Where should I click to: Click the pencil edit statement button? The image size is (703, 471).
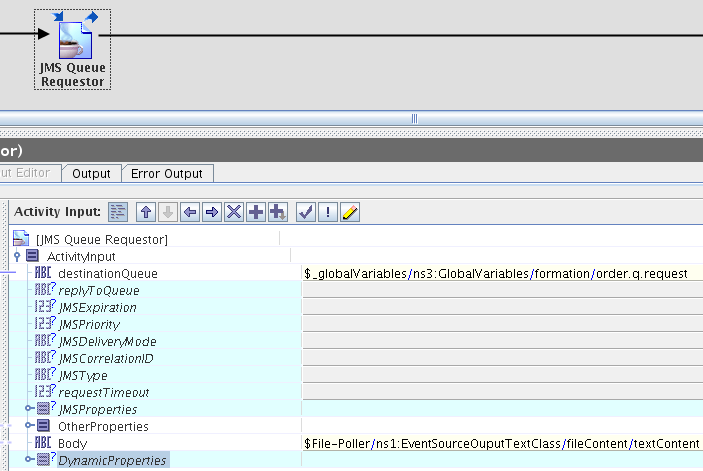coord(350,212)
